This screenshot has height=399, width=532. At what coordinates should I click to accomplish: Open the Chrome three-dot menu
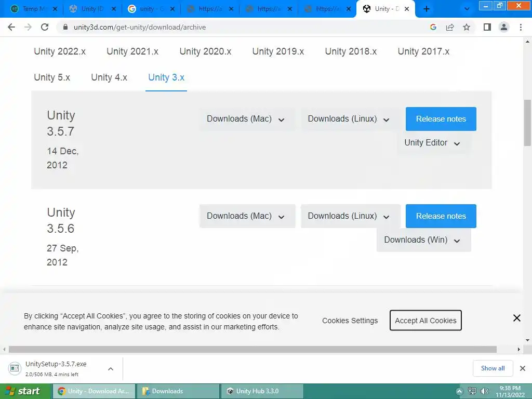[x=521, y=27]
